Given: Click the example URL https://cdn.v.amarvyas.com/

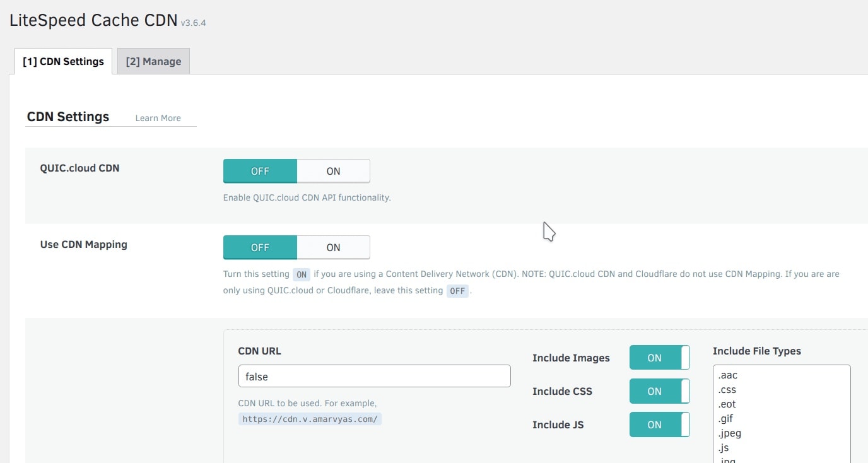Looking at the screenshot, I should click(x=310, y=418).
